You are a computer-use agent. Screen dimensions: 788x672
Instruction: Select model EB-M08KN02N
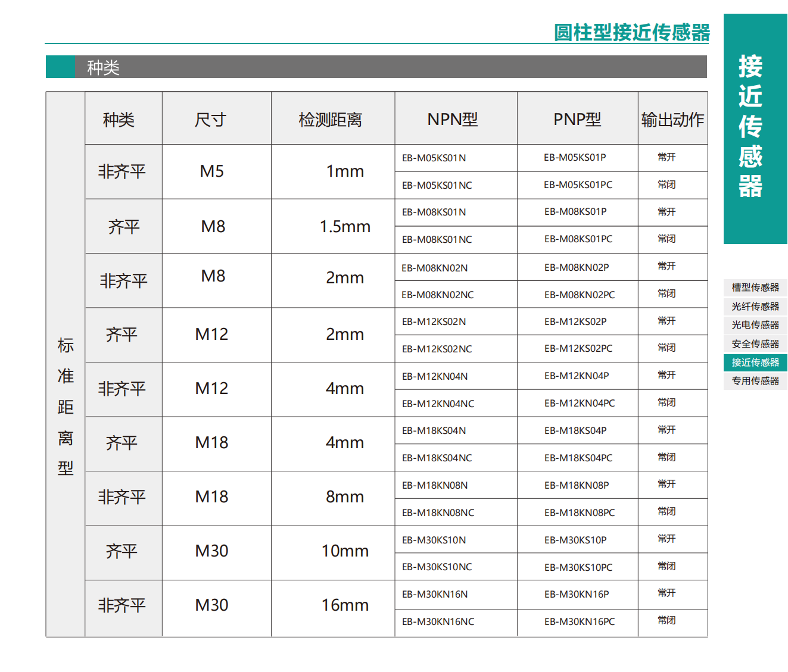tap(434, 268)
